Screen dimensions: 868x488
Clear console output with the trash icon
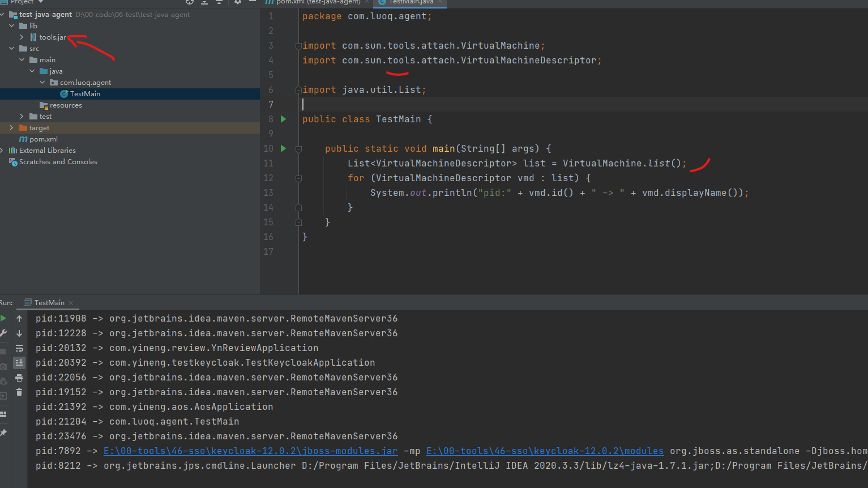pos(19,392)
